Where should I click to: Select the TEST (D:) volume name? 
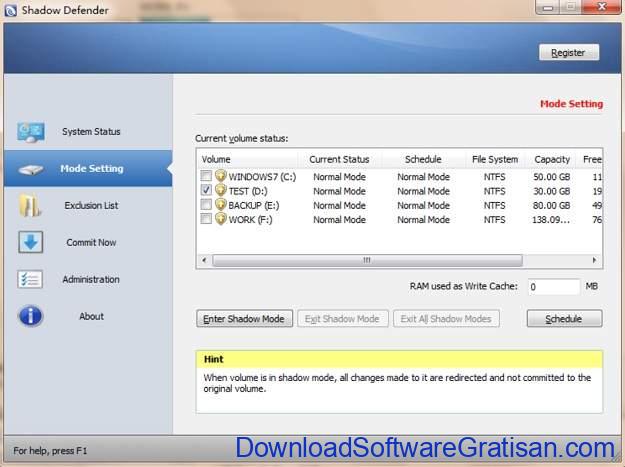(x=248, y=191)
